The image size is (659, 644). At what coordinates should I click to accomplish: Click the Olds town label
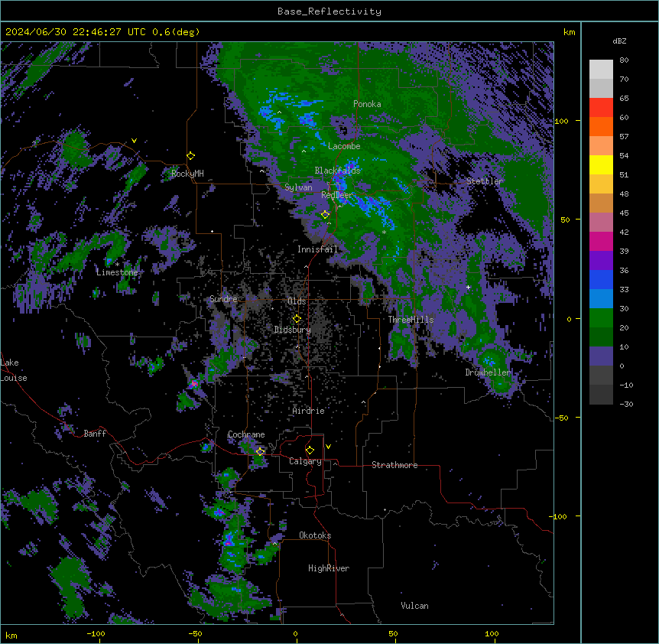[297, 301]
